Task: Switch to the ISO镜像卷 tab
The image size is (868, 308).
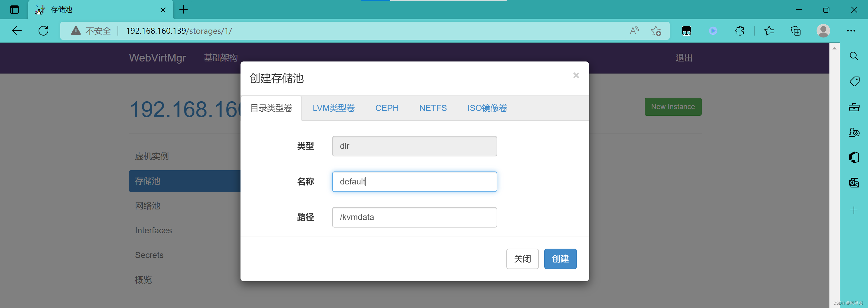Action: 487,108
